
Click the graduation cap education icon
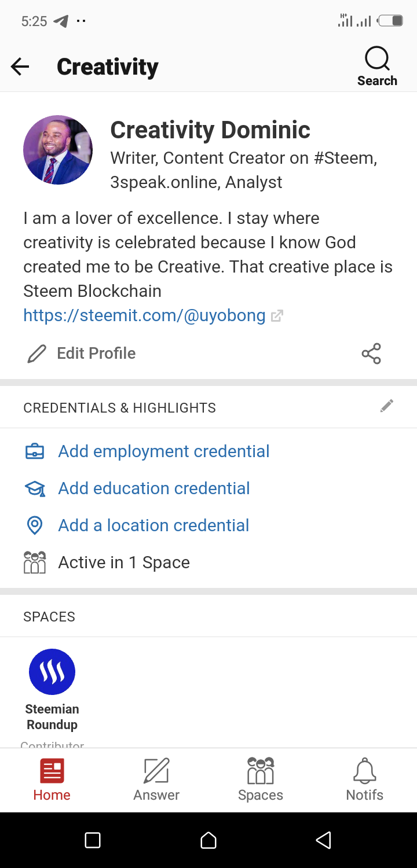[35, 489]
